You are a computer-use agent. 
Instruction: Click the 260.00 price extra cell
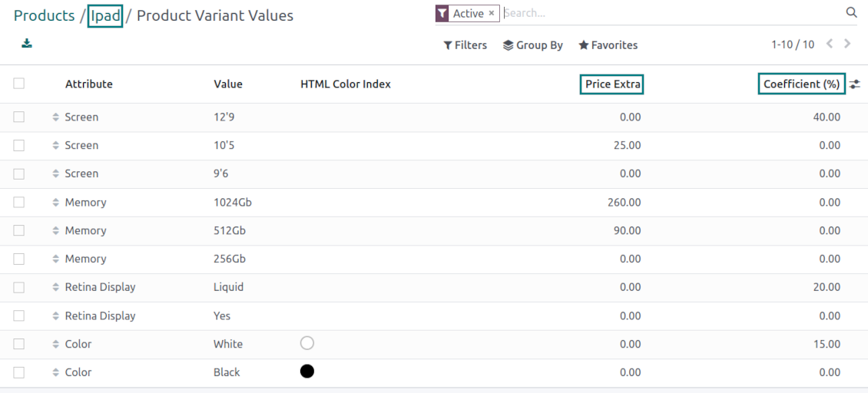[x=624, y=203]
